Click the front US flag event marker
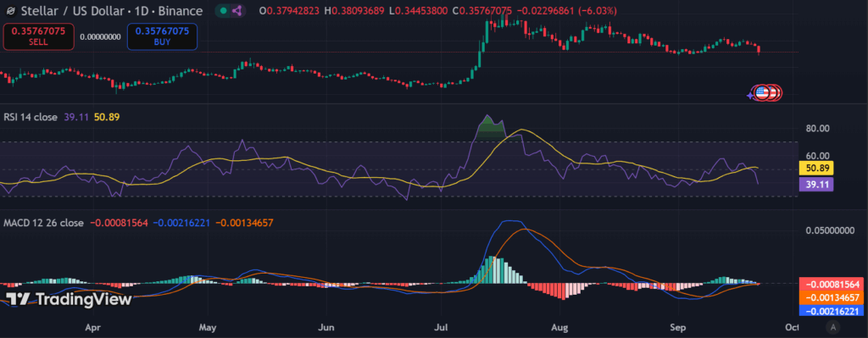 [x=762, y=93]
